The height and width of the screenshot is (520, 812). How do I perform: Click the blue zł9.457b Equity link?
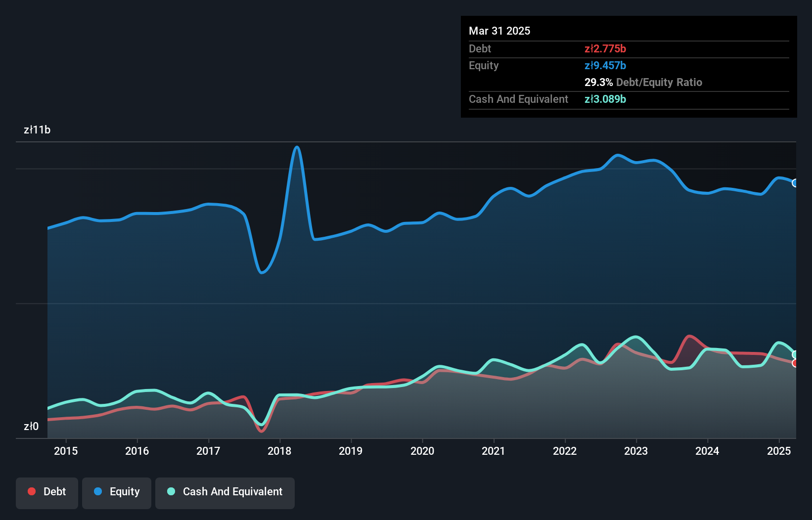click(x=605, y=65)
